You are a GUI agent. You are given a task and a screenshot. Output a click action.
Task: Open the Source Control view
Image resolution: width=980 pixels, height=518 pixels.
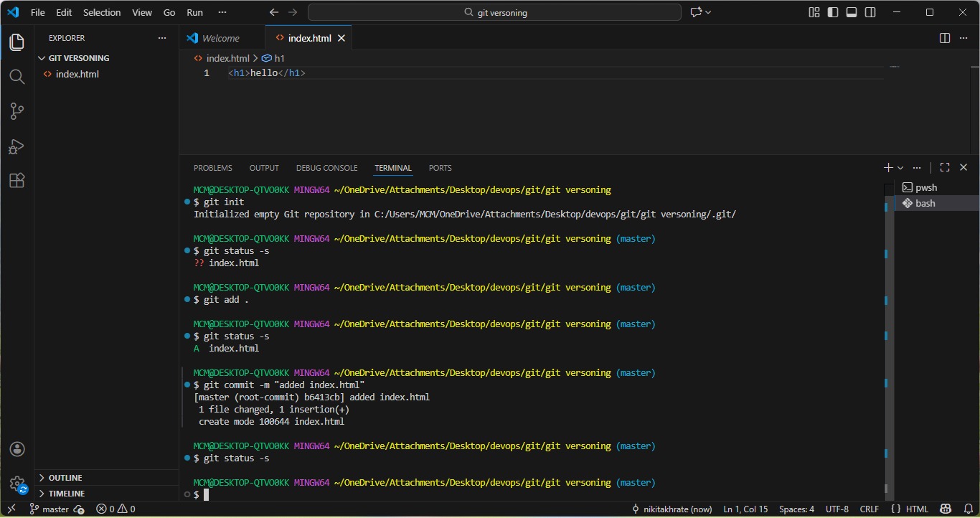pos(17,111)
